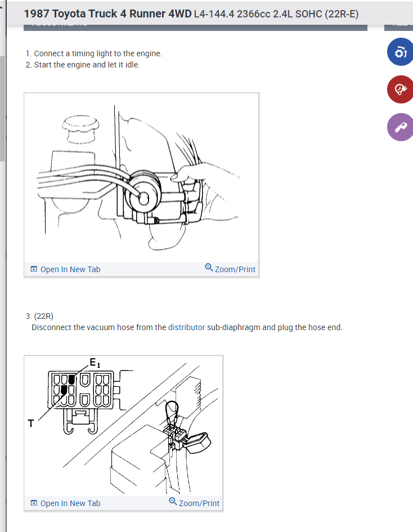Click magnifier icon under the connector diagram

point(173,501)
